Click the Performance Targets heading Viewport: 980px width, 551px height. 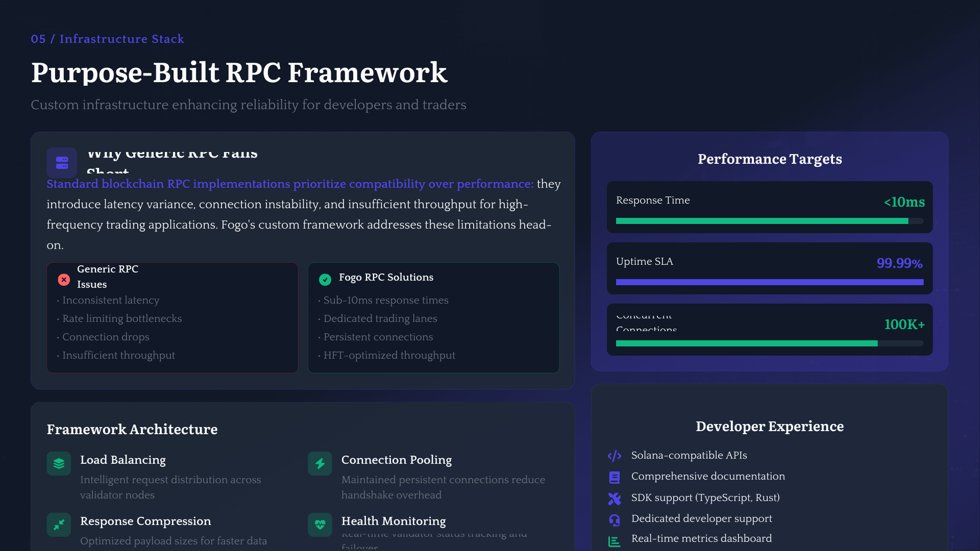[769, 159]
